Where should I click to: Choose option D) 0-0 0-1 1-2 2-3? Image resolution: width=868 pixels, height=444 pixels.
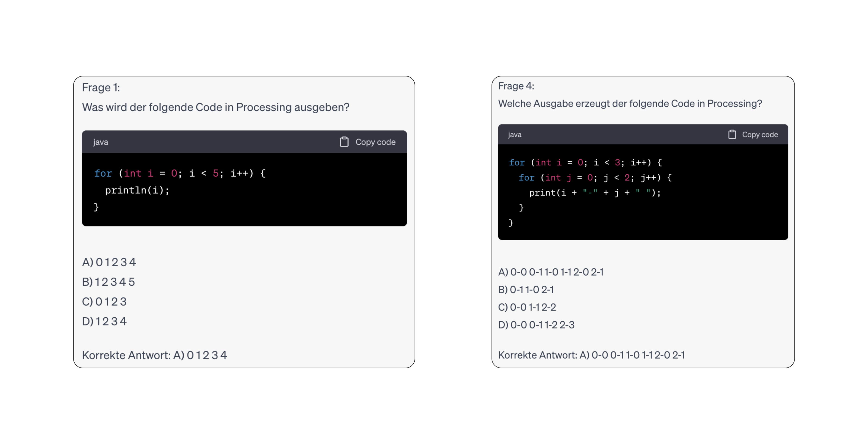point(536,325)
